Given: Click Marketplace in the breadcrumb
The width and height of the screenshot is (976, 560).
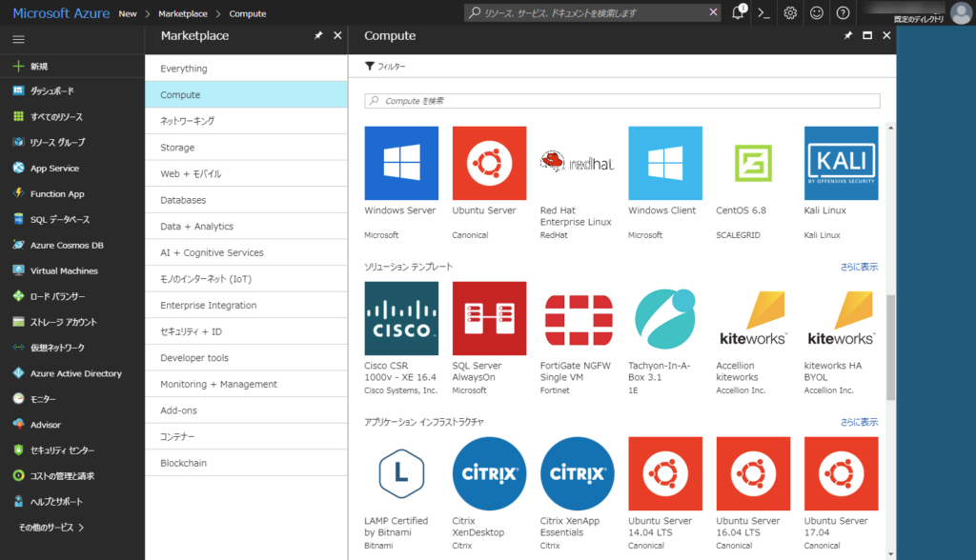Looking at the screenshot, I should (x=183, y=13).
